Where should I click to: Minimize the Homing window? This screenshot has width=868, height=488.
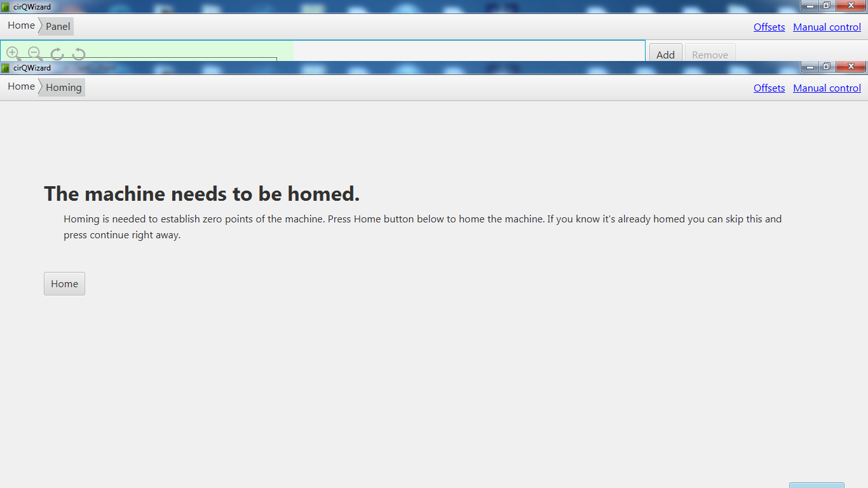coord(810,67)
